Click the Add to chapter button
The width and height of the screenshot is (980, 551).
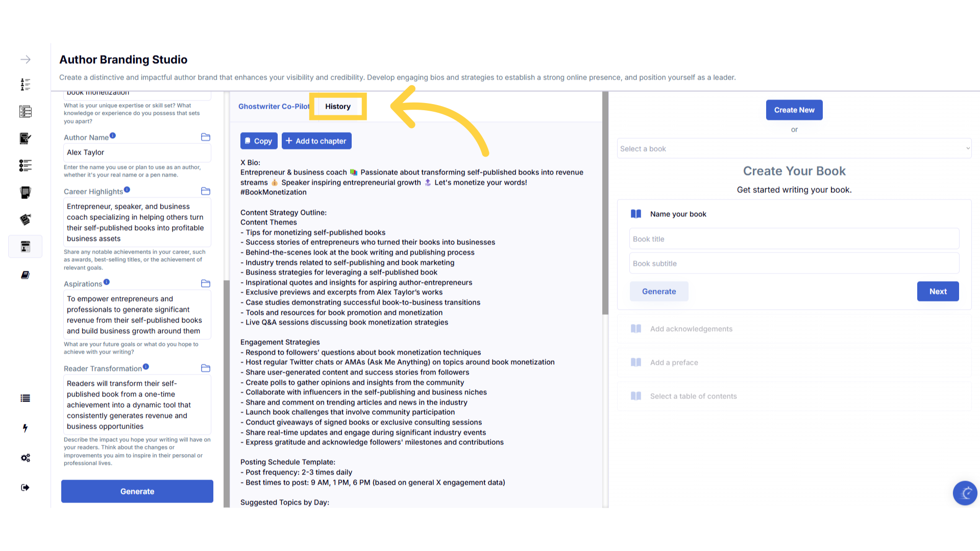pos(316,141)
